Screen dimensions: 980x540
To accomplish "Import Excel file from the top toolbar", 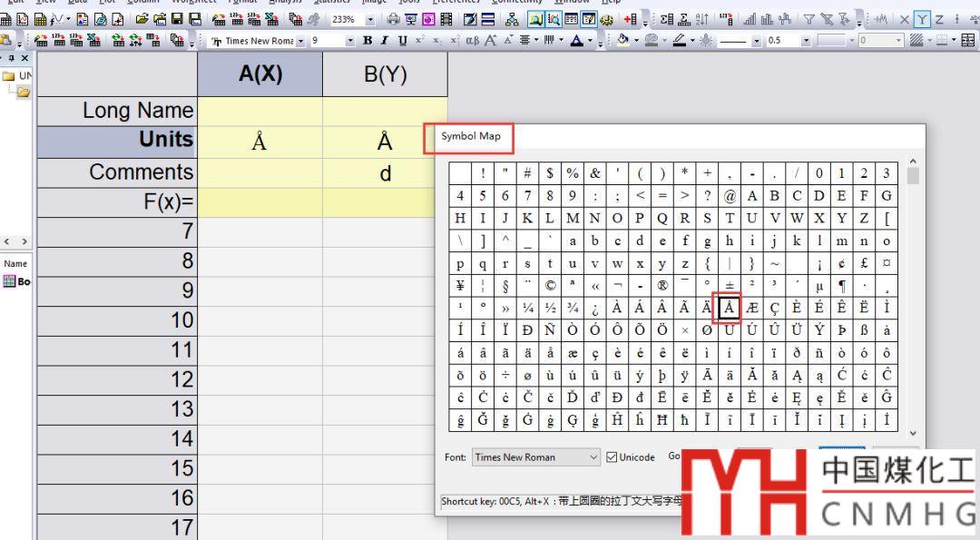I will coord(271,19).
